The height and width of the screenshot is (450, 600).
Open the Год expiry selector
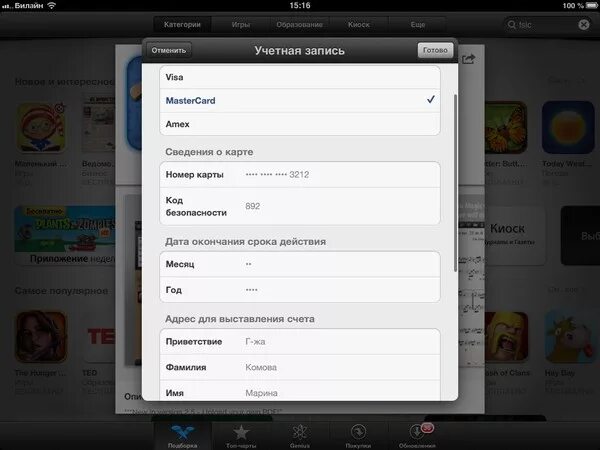click(300, 290)
